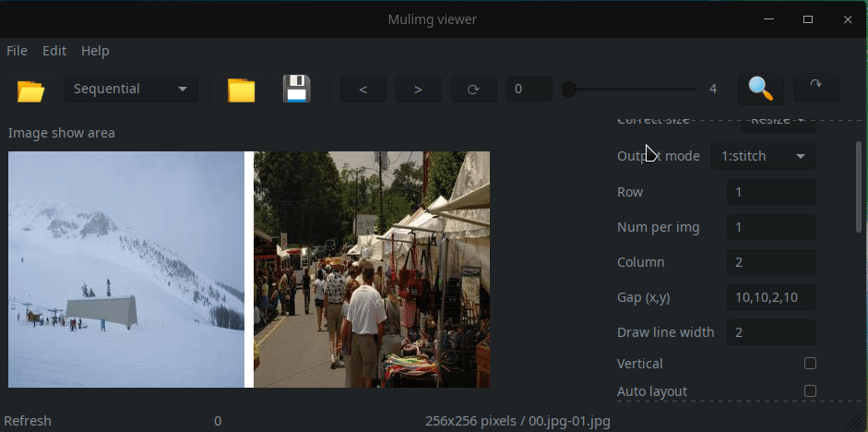
Task: Click the Column input field
Action: [x=771, y=262]
